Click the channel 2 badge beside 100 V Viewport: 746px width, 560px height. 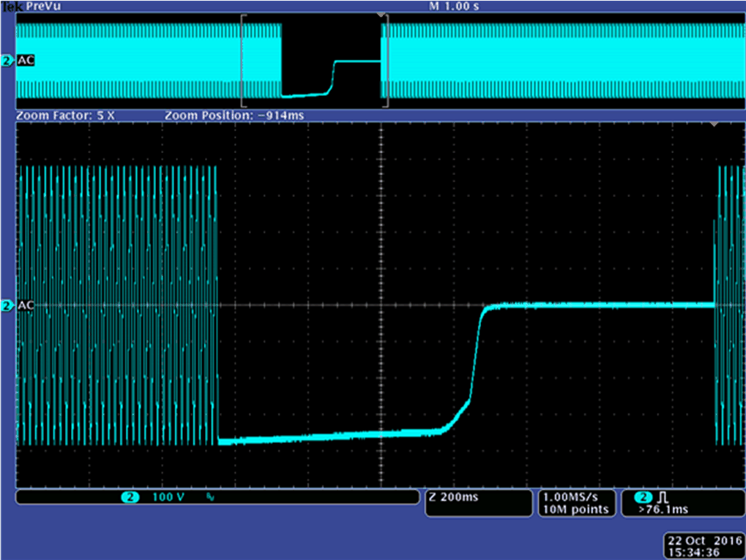click(x=130, y=498)
